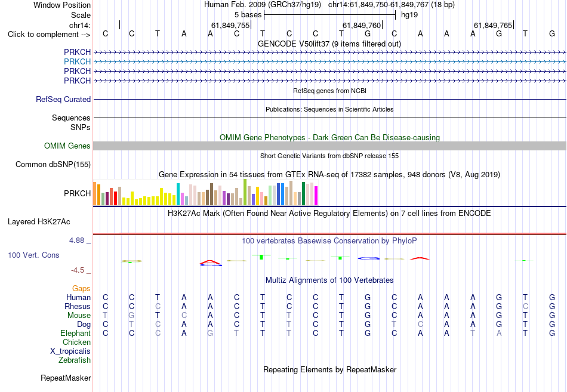Click the Sequences track label
Viewport: 567px width, 392px height.
(x=71, y=118)
